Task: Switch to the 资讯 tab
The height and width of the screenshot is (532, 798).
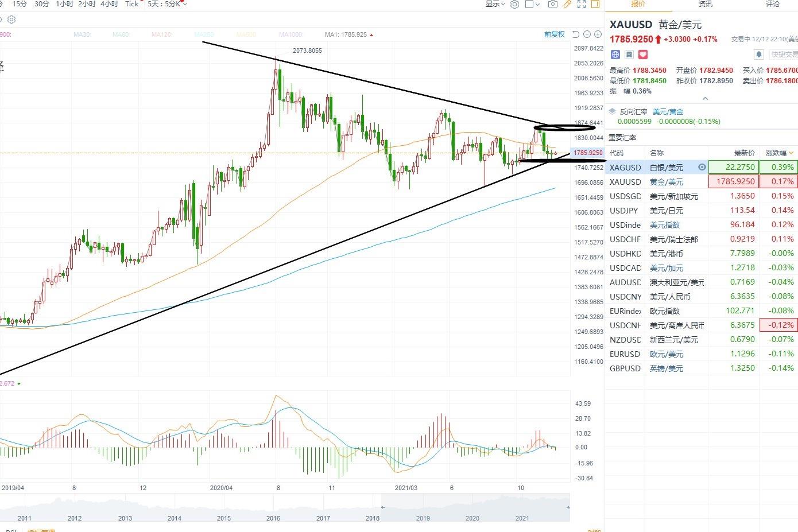Action: (706, 4)
